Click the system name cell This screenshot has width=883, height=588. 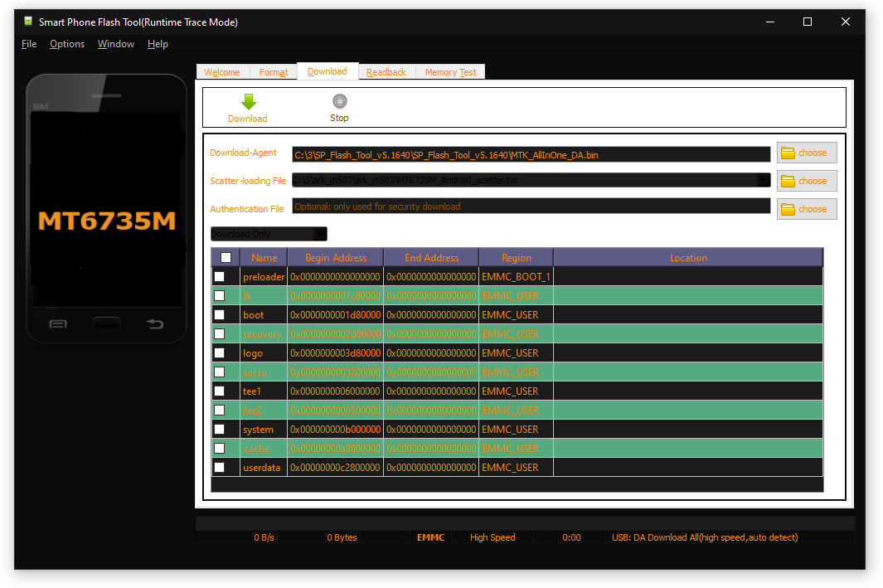point(264,429)
